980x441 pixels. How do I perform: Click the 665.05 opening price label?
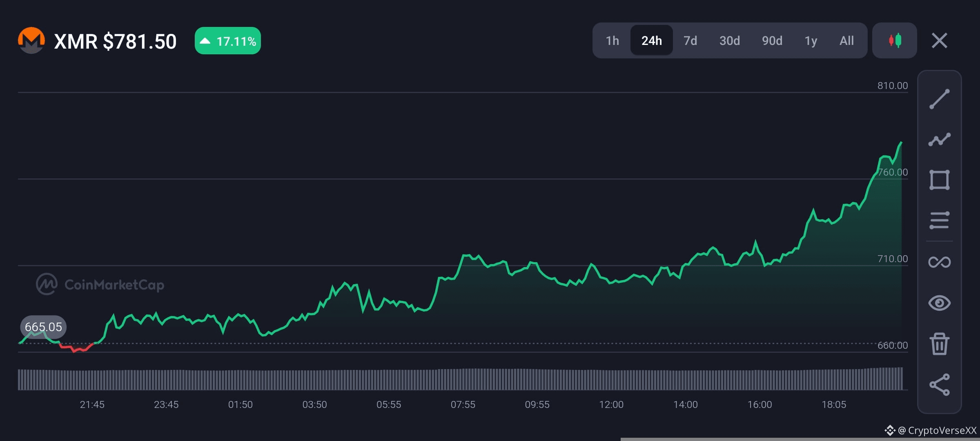click(43, 327)
